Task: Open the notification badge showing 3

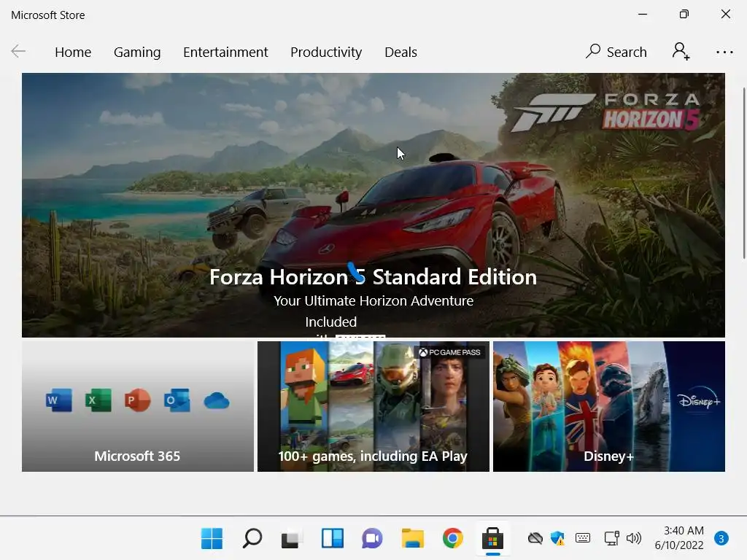Action: [x=721, y=538]
